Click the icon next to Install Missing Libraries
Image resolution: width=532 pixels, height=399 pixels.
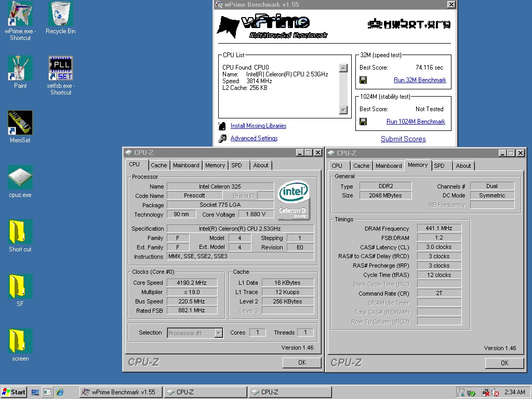click(x=222, y=126)
